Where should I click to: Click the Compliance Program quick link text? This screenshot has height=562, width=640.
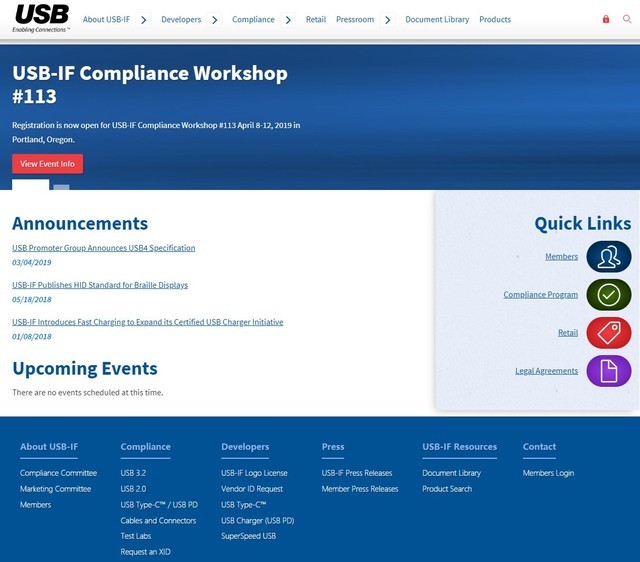click(540, 295)
